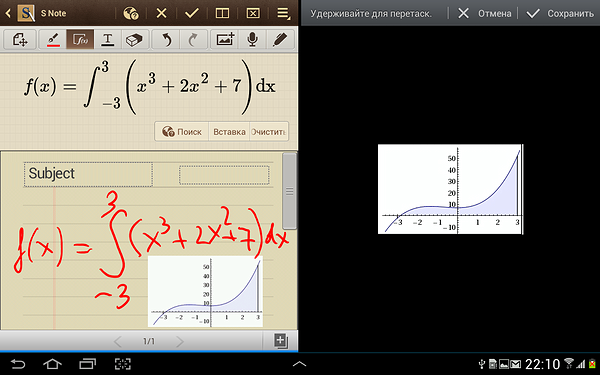Select the Eraser tool
The height and width of the screenshot is (375, 600).
pyautogui.click(x=135, y=39)
